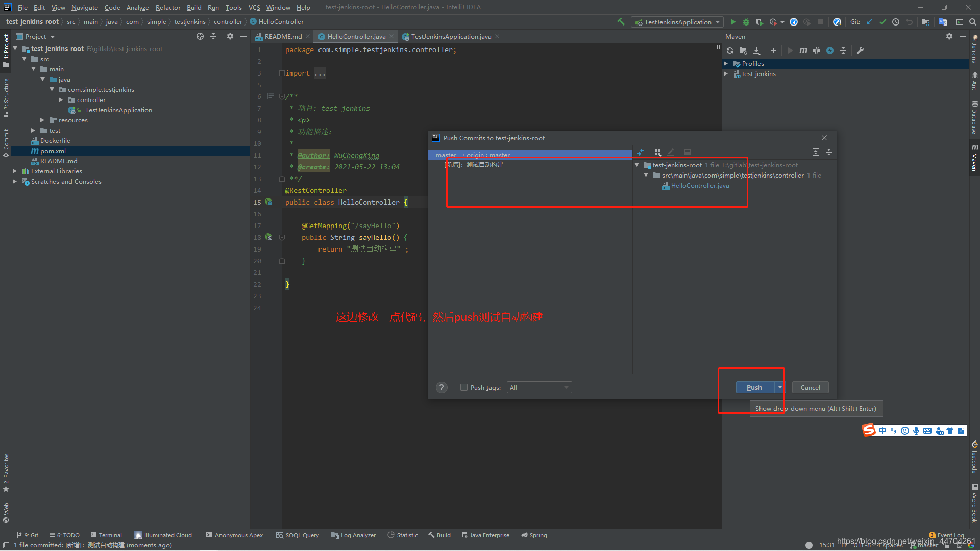
Task: Expand the test-jenkins Maven module
Action: (x=729, y=73)
